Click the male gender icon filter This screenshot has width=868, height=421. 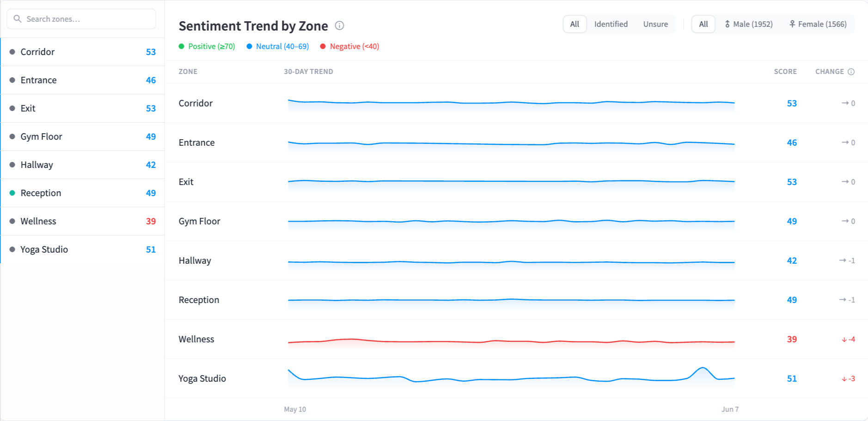[727, 24]
